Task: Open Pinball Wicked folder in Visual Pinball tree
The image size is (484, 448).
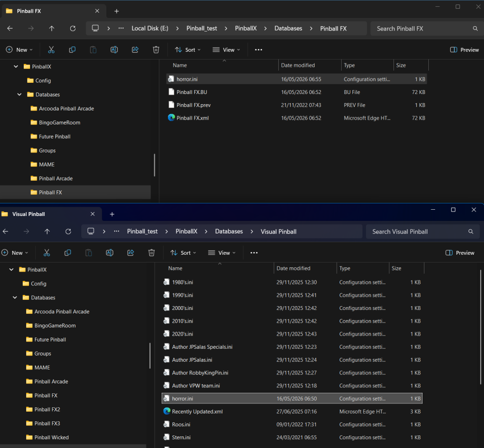Action: click(x=51, y=437)
